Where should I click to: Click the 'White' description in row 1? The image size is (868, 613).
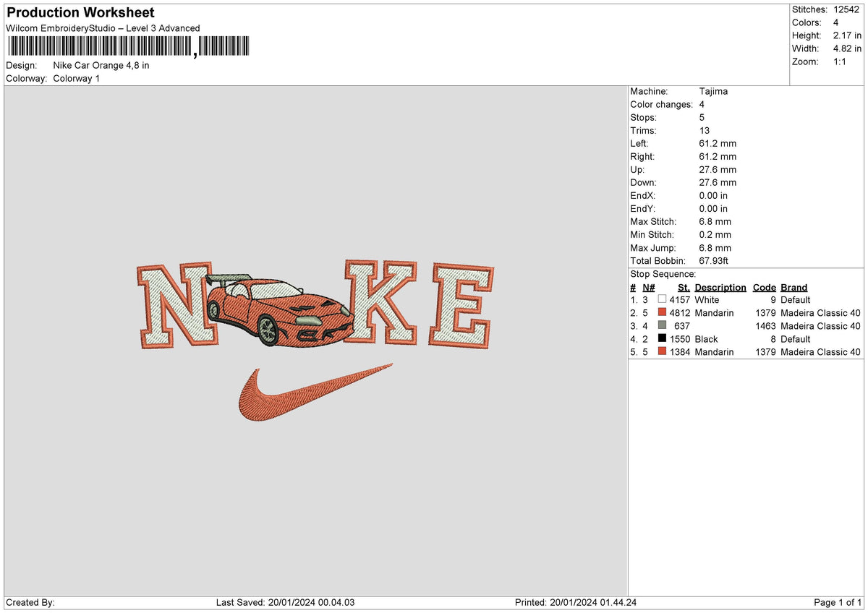tap(707, 299)
